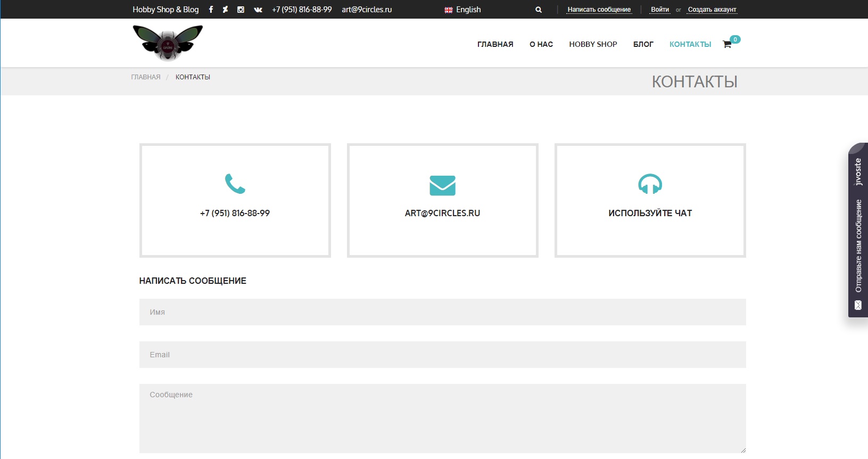The height and width of the screenshot is (459, 868).
Task: Open the English language selector
Action: tap(462, 10)
